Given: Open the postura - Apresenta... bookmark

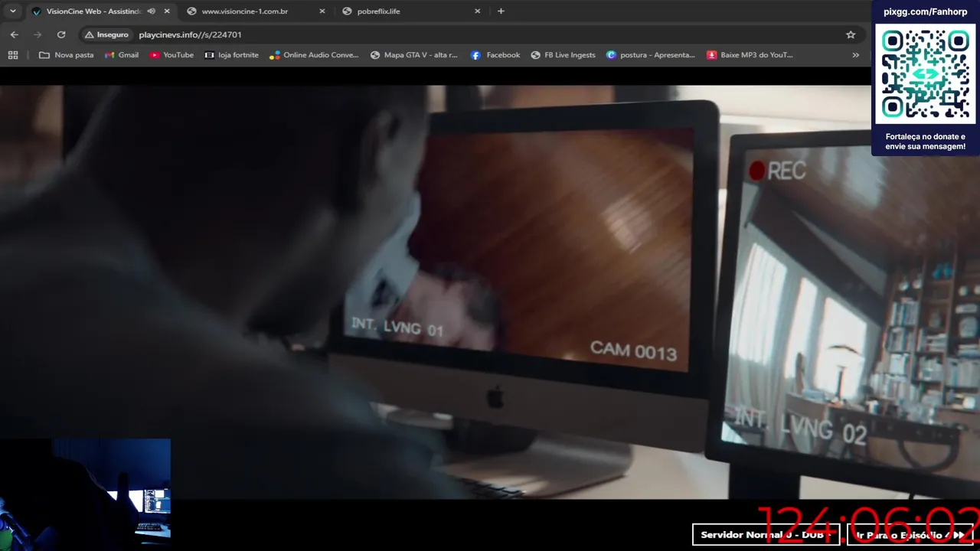Looking at the screenshot, I should click(651, 55).
